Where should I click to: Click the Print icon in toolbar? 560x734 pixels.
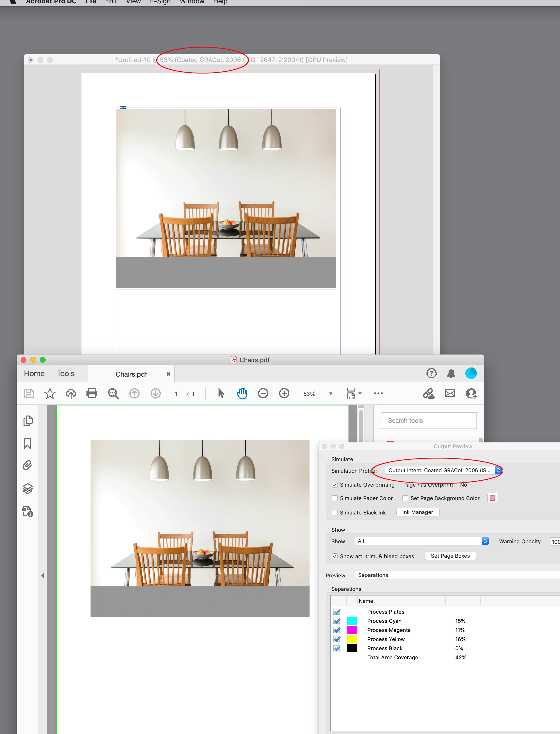[x=91, y=393]
